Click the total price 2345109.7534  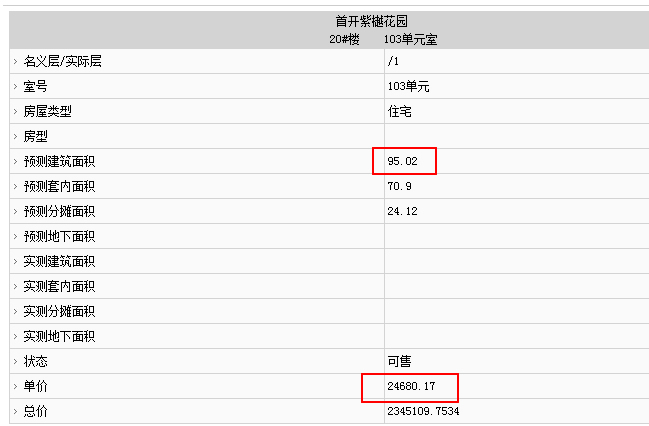(423, 411)
